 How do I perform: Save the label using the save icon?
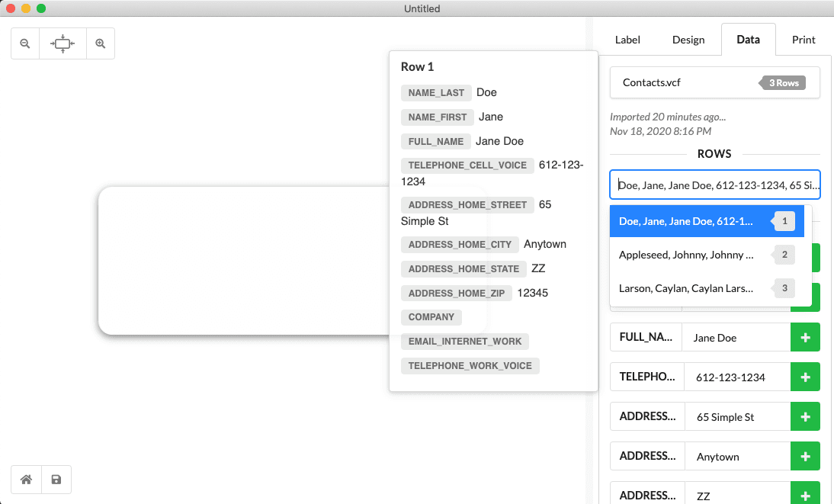[56, 479]
